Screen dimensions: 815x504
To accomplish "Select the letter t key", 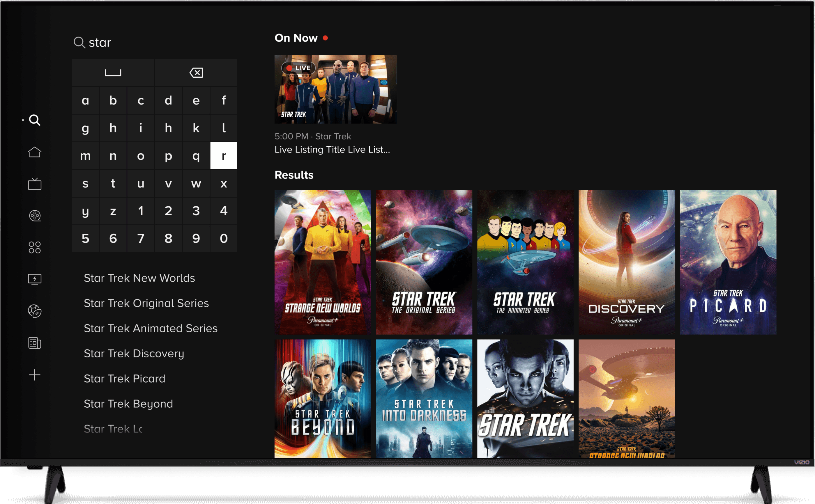I will tap(113, 183).
